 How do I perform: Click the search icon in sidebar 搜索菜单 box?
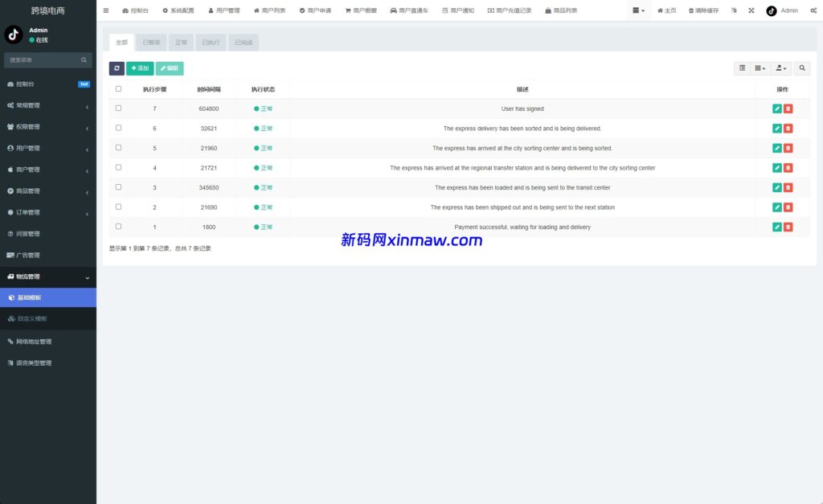coord(84,59)
